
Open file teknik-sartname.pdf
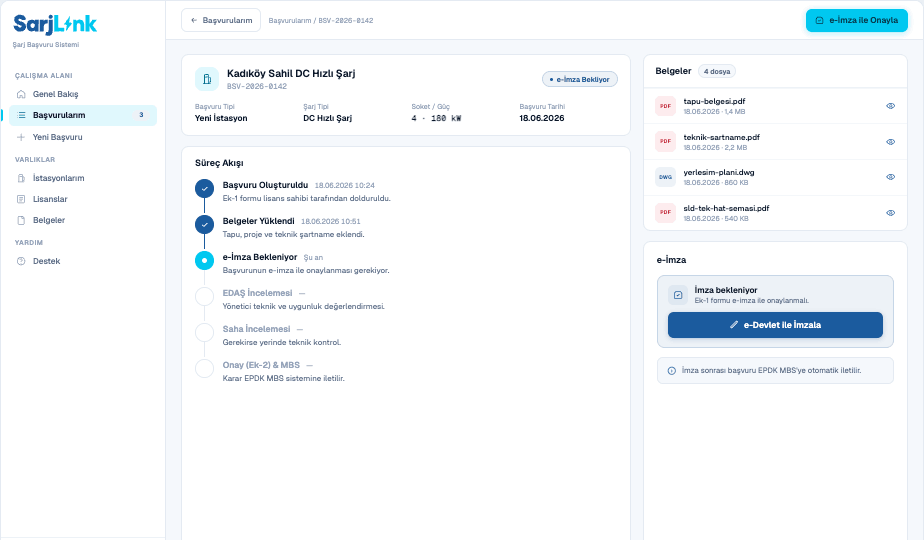721,137
